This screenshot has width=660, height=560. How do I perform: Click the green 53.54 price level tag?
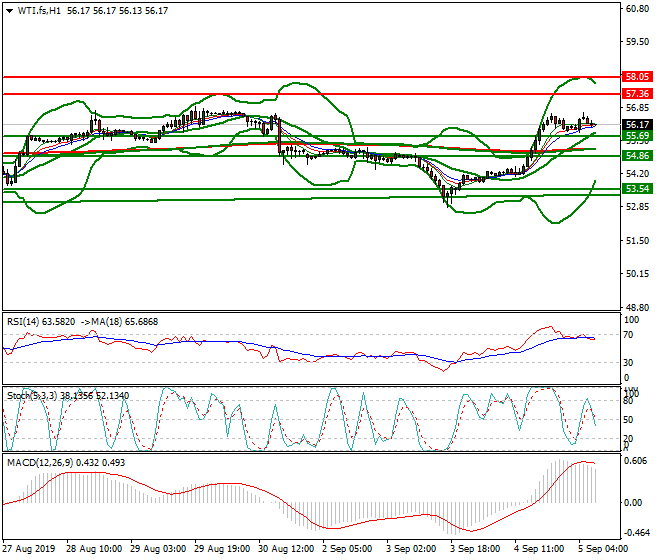[637, 189]
